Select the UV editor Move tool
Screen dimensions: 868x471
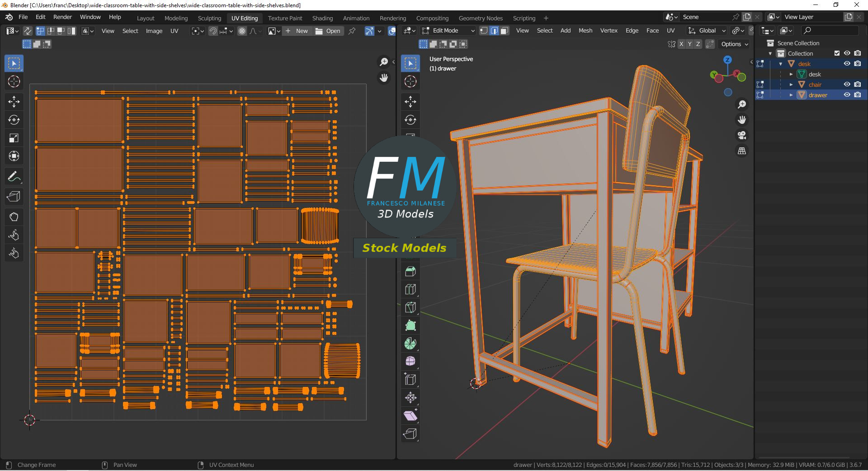14,101
